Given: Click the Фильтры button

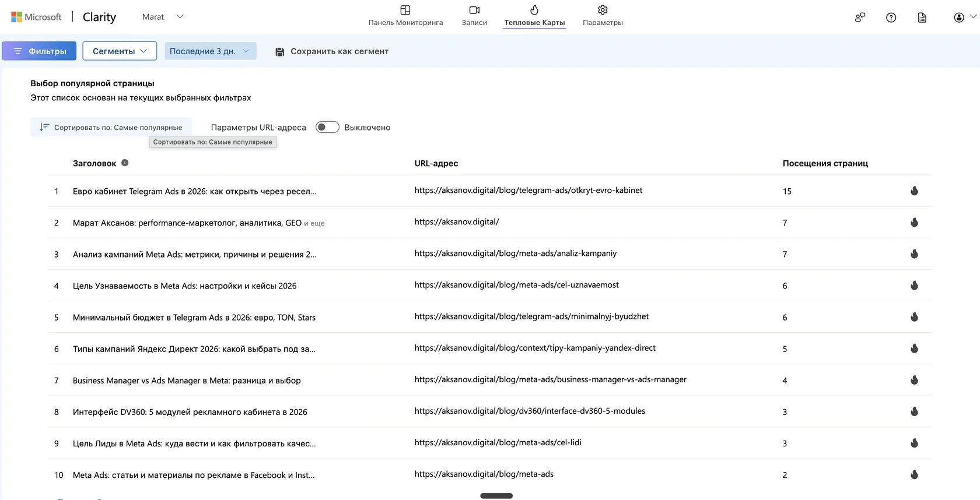Looking at the screenshot, I should 39,51.
